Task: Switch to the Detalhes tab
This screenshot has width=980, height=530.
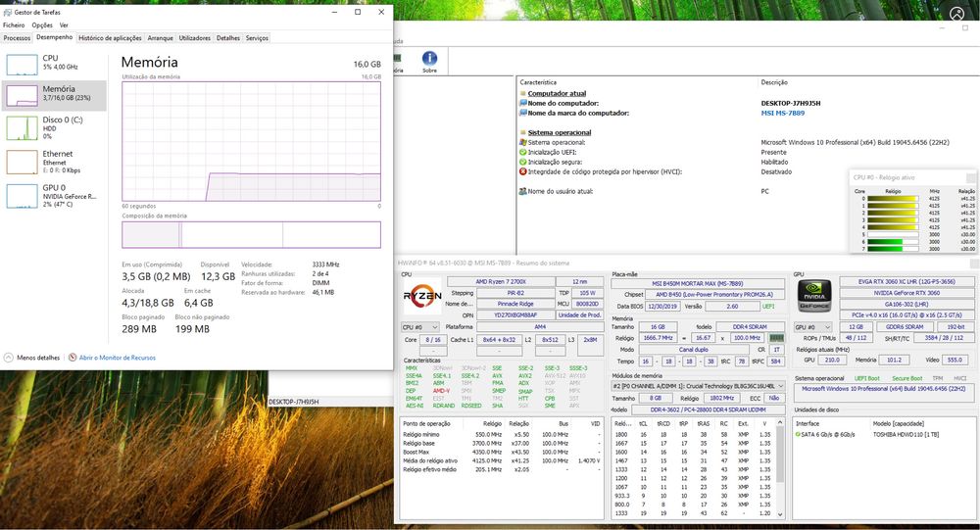Action: (228, 38)
